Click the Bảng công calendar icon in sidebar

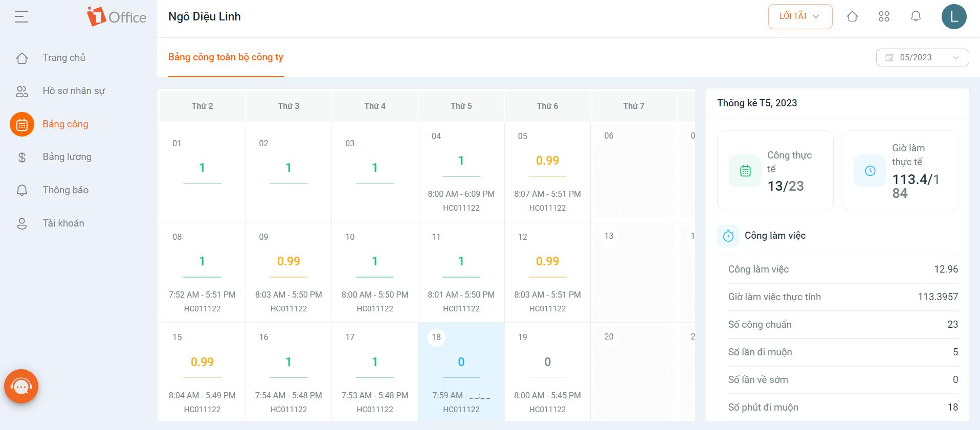pyautogui.click(x=22, y=124)
